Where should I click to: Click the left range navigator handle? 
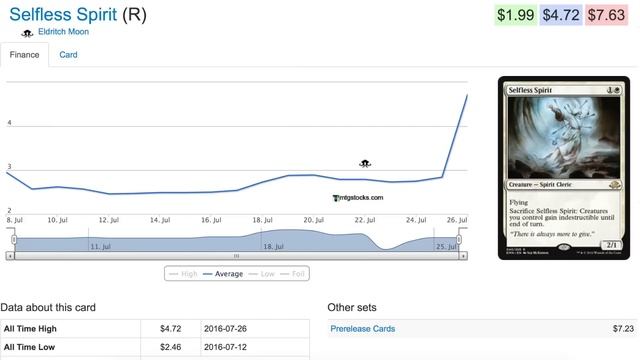pyautogui.click(x=14, y=239)
